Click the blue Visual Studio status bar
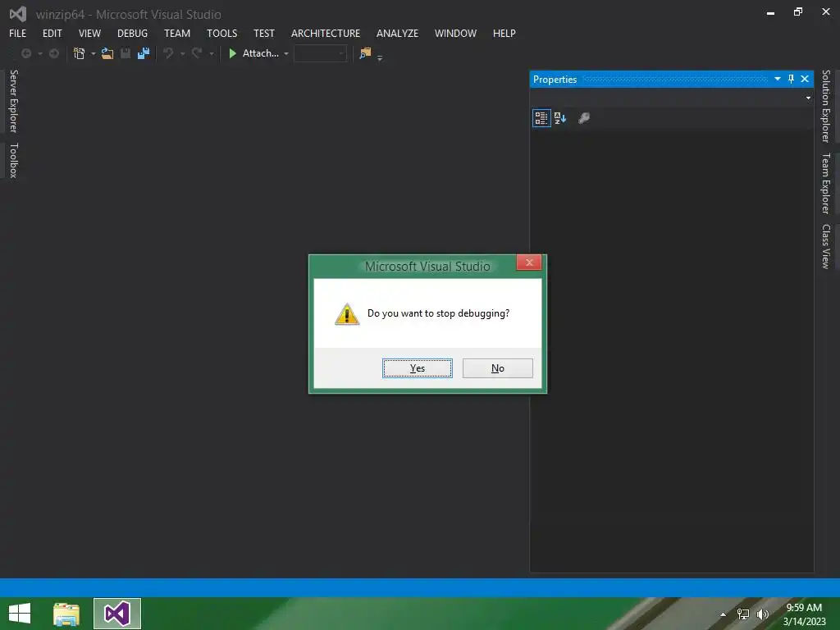 420,587
